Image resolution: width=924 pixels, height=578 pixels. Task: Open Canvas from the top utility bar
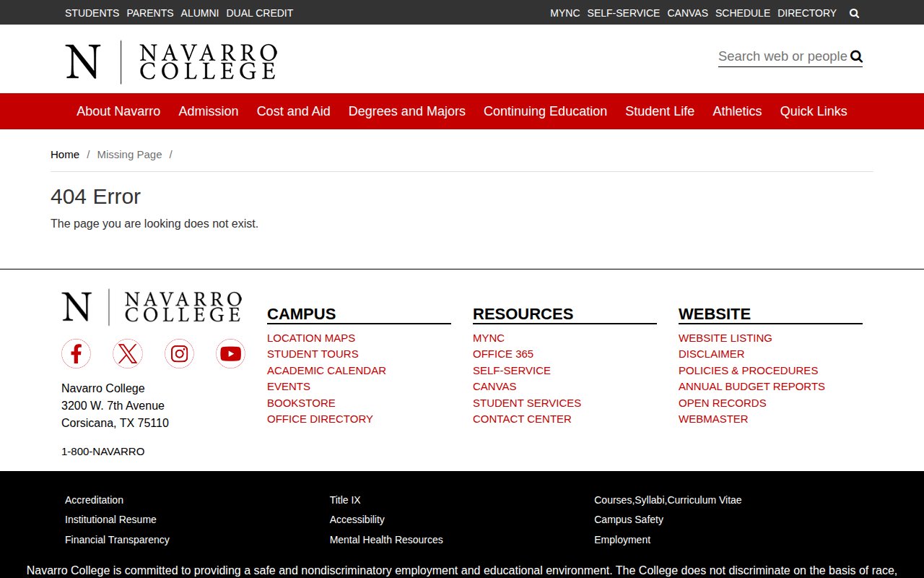point(687,13)
